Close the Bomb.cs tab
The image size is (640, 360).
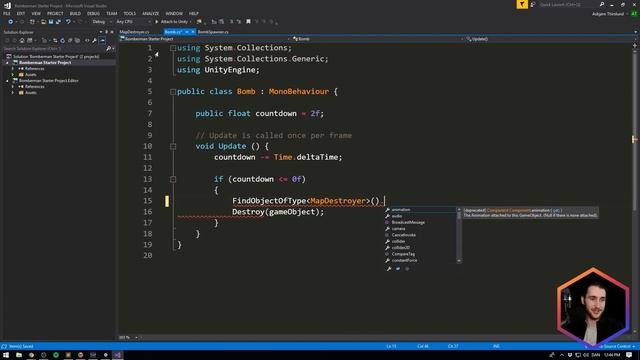point(193,32)
